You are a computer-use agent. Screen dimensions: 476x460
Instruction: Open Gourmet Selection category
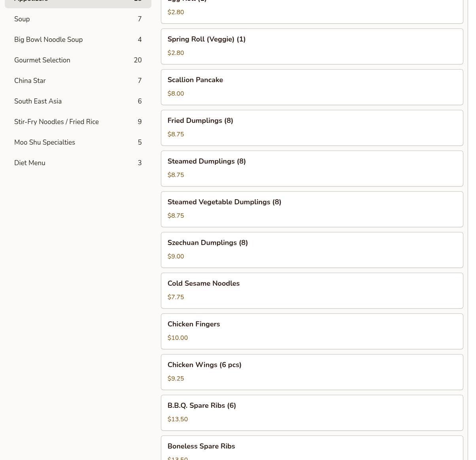pyautogui.click(x=78, y=60)
